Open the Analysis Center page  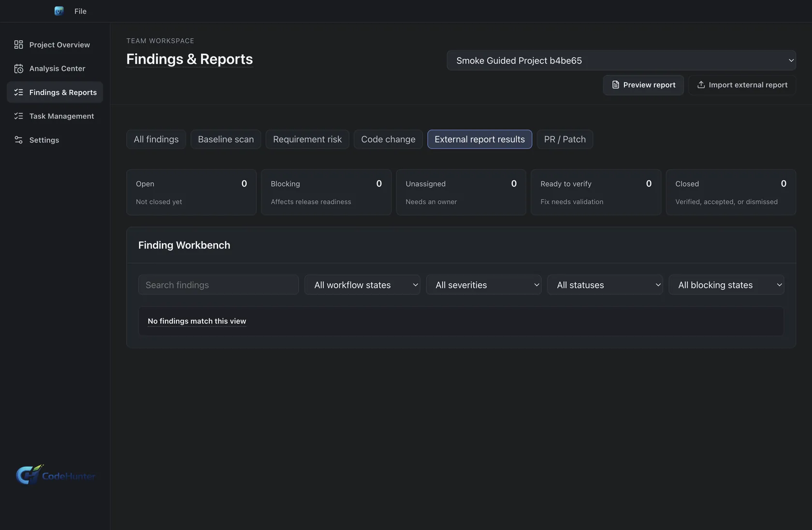click(x=55, y=69)
